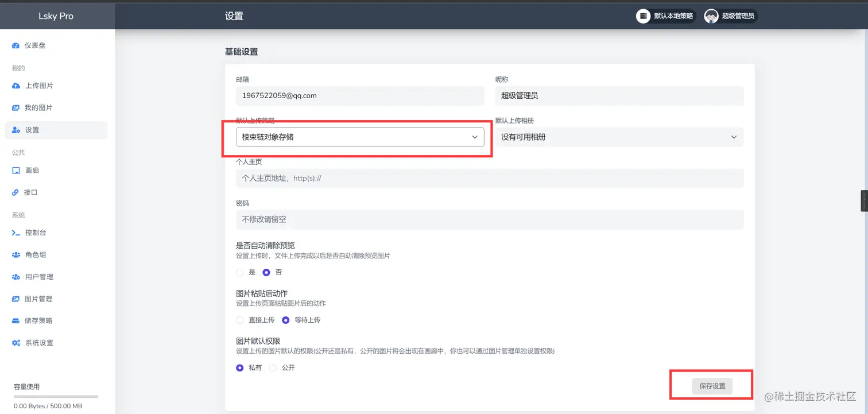Click the image management icon
Screen dimensions: 868x414
point(16,299)
